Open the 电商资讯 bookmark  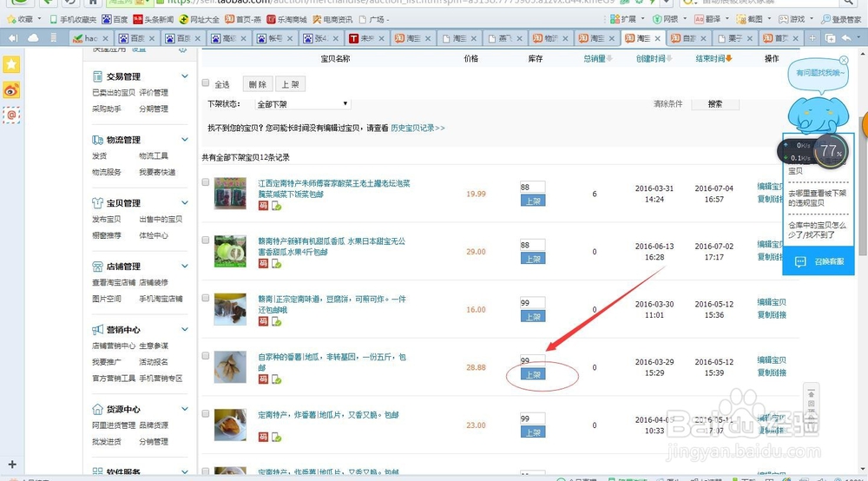332,19
